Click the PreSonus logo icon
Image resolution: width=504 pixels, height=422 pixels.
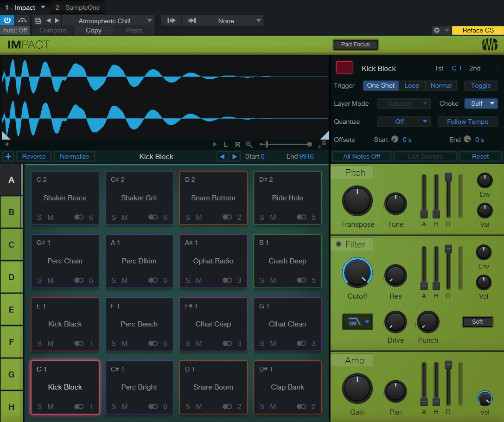tap(490, 45)
